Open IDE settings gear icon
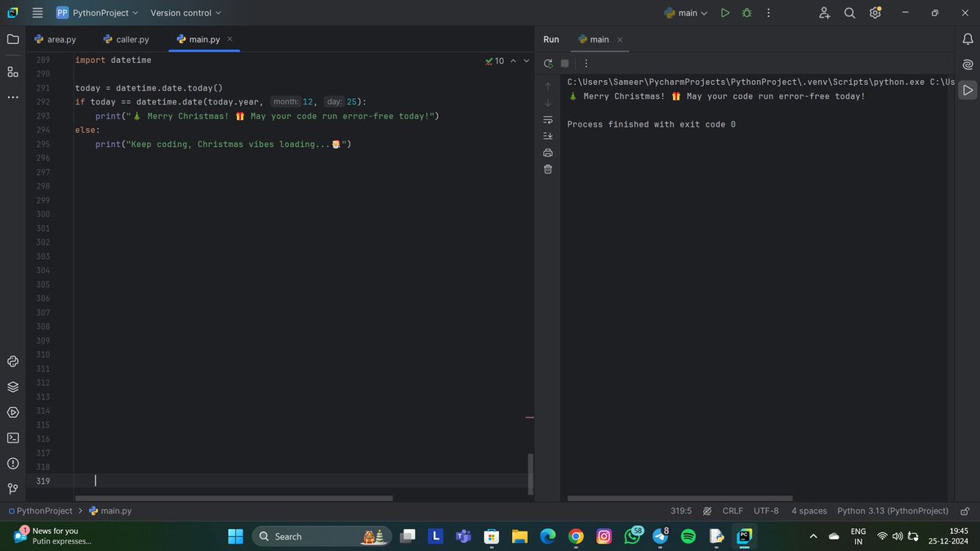The width and height of the screenshot is (980, 551). [875, 13]
